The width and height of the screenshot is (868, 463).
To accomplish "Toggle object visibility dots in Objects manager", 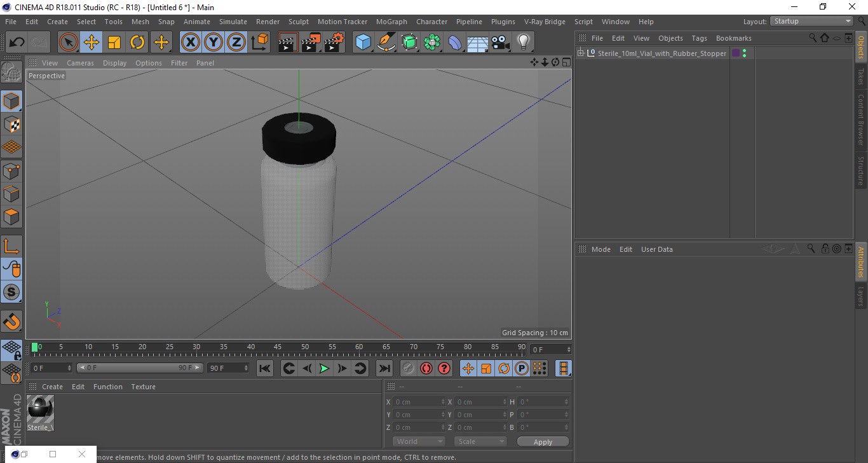I will (744, 53).
